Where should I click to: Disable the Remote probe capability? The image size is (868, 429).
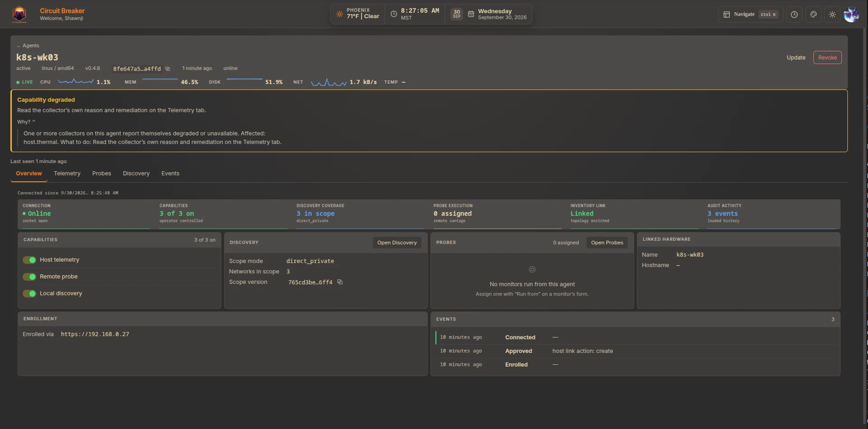(x=29, y=276)
